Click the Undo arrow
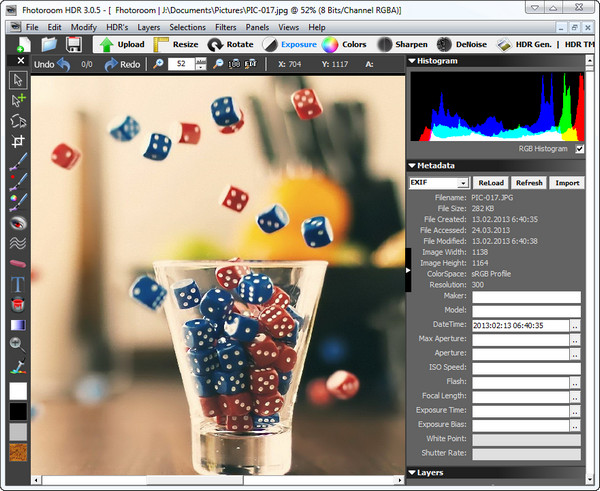The image size is (600, 491). coord(63,65)
